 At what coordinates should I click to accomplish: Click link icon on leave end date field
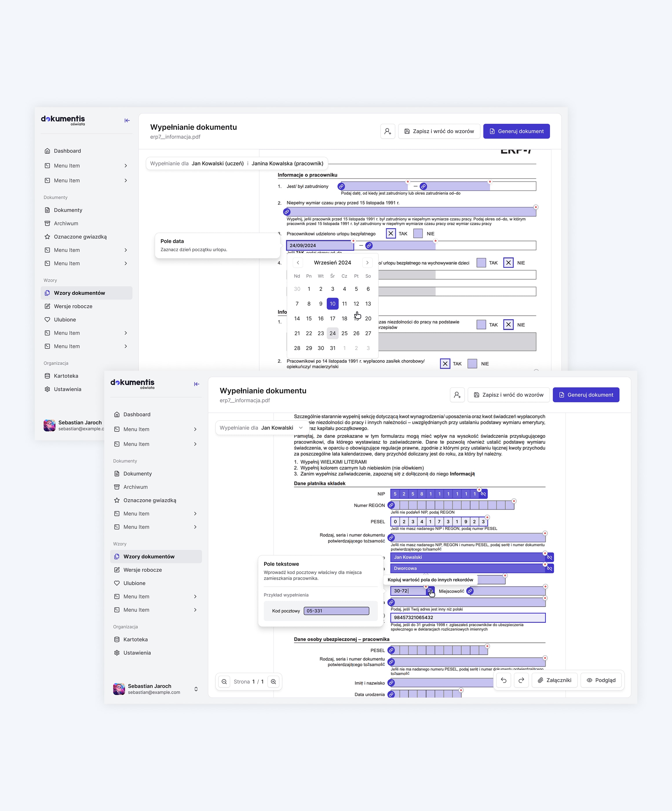[369, 246]
